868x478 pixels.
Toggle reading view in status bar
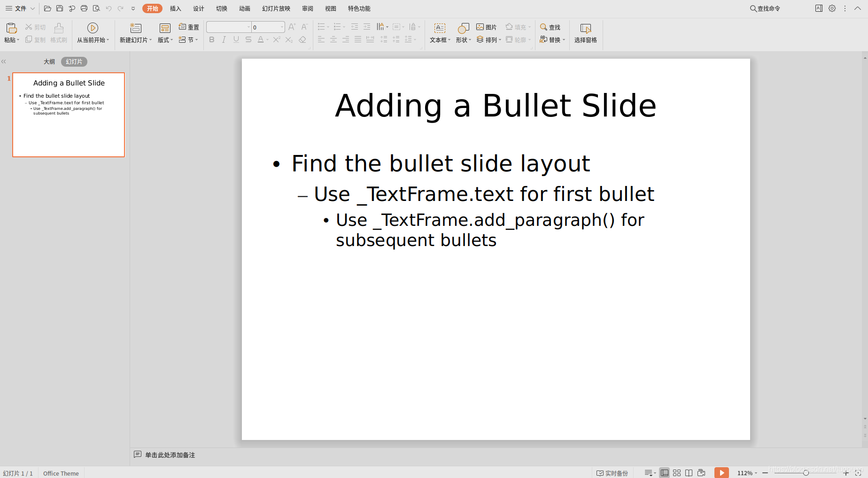coord(689,473)
